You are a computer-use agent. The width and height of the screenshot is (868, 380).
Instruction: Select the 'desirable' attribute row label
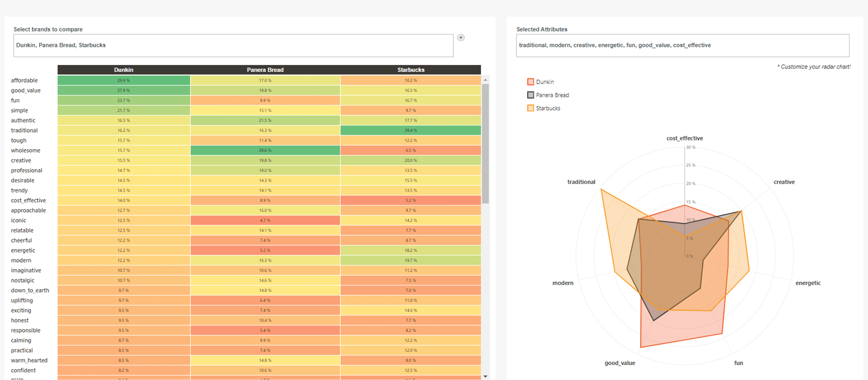(x=23, y=180)
